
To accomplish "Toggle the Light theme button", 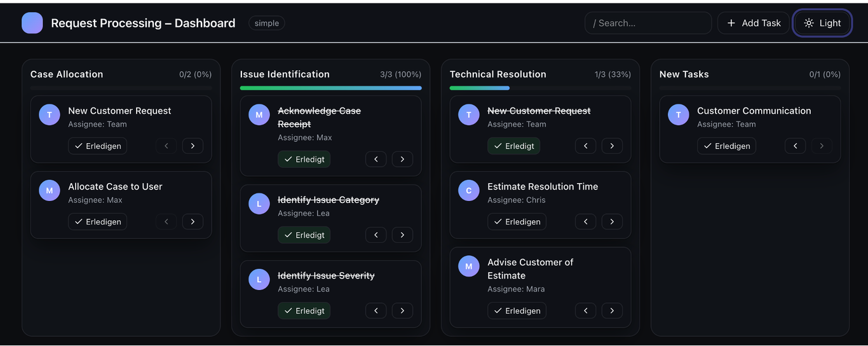I will 822,23.
